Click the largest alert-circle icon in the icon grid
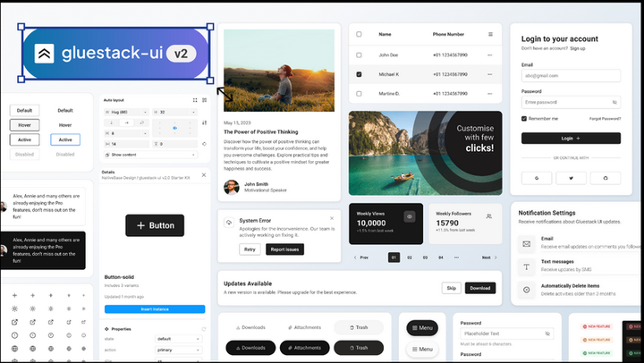 pyautogui.click(x=15, y=335)
